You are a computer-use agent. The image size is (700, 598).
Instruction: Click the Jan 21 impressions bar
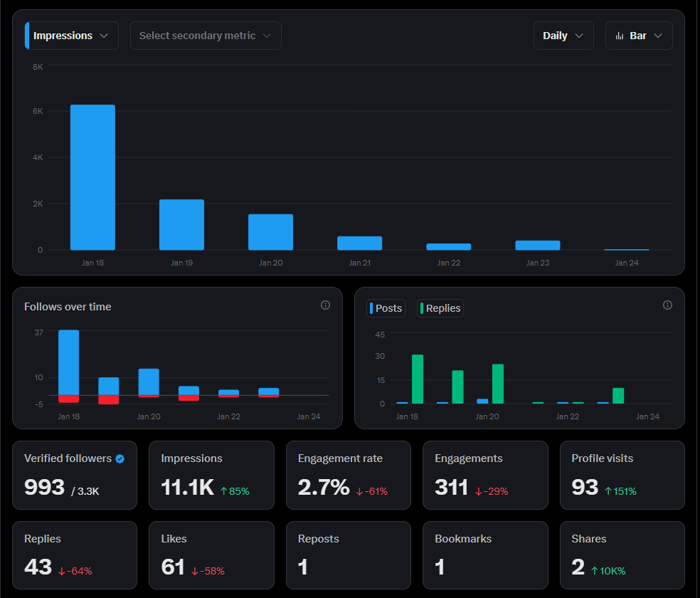pos(359,243)
